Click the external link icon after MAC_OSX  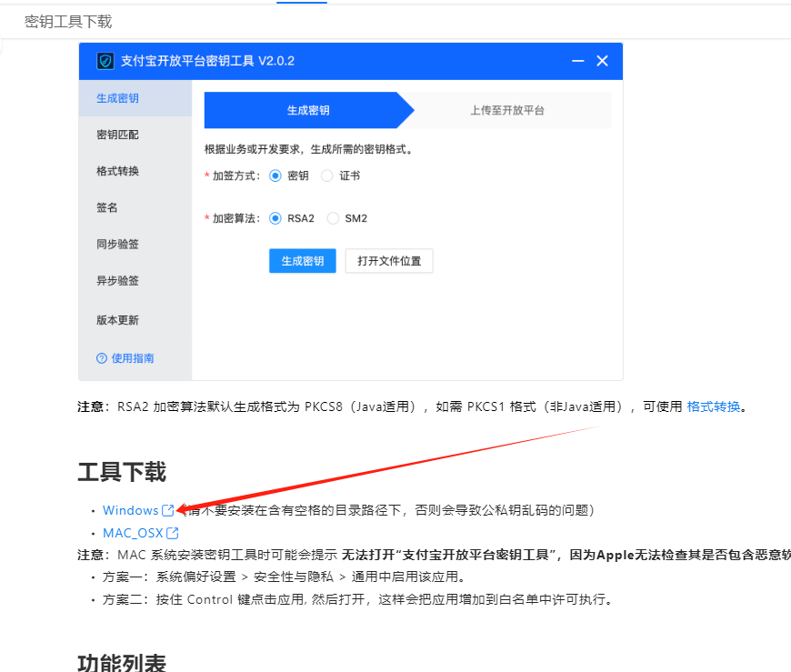point(173,533)
